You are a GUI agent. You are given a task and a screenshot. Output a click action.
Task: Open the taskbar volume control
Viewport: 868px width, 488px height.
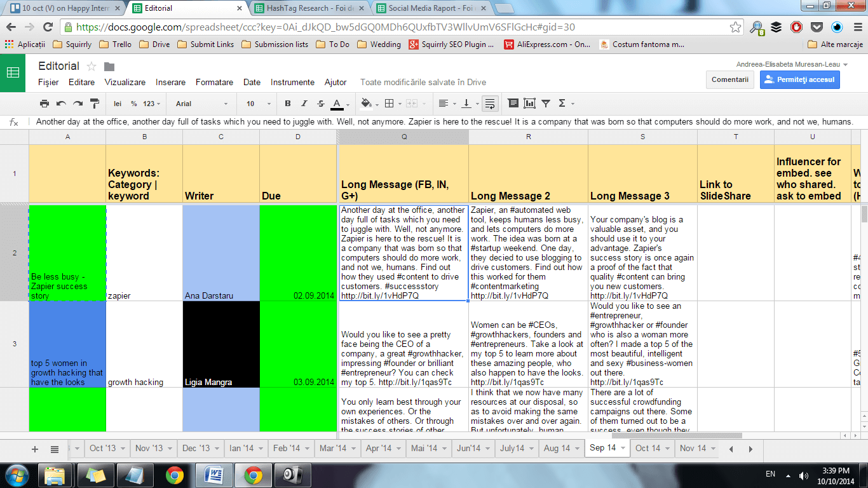(805, 475)
